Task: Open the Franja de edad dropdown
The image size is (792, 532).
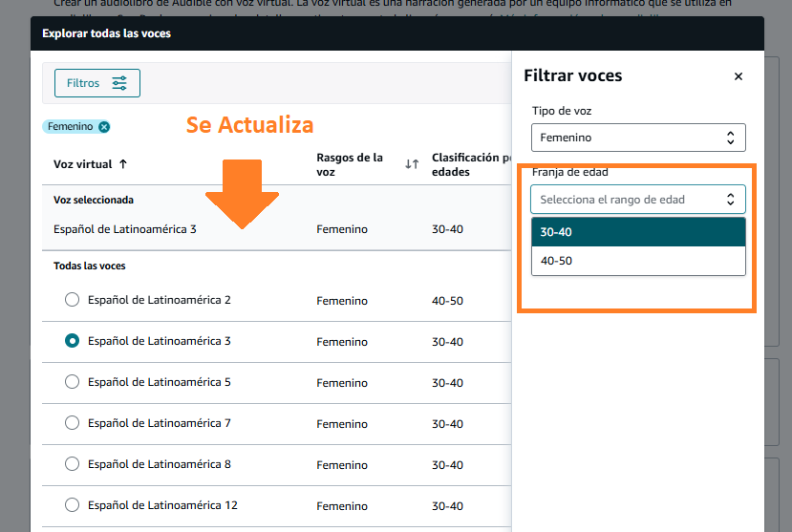Action: pos(638,200)
